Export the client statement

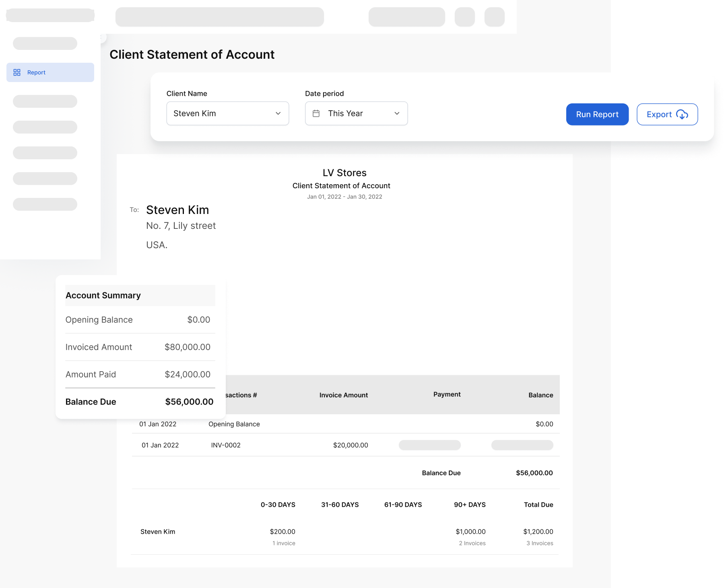tap(666, 114)
